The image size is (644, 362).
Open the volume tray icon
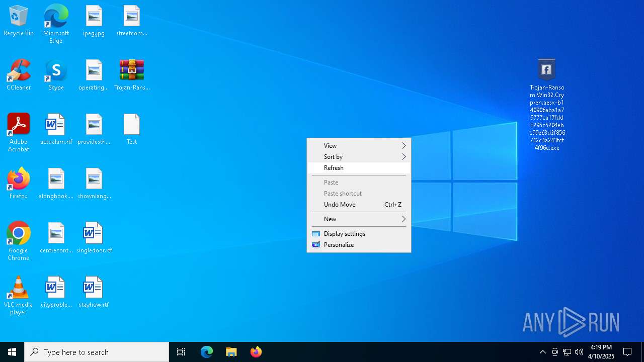[x=579, y=352]
